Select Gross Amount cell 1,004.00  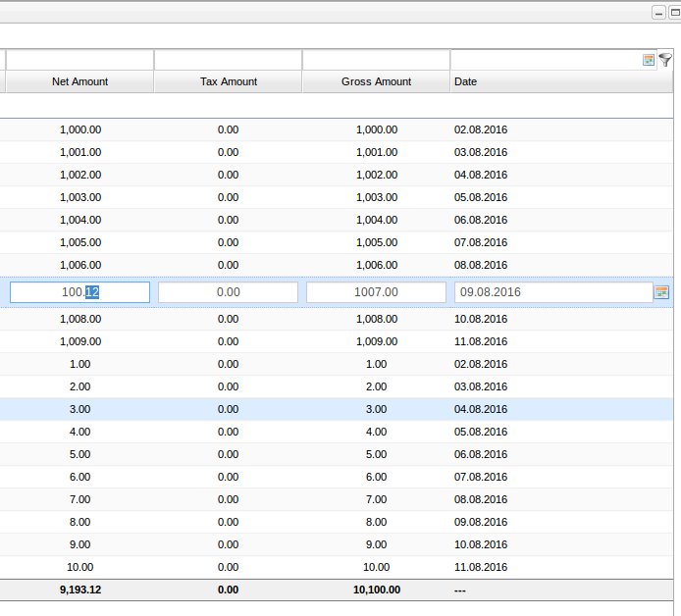point(377,220)
